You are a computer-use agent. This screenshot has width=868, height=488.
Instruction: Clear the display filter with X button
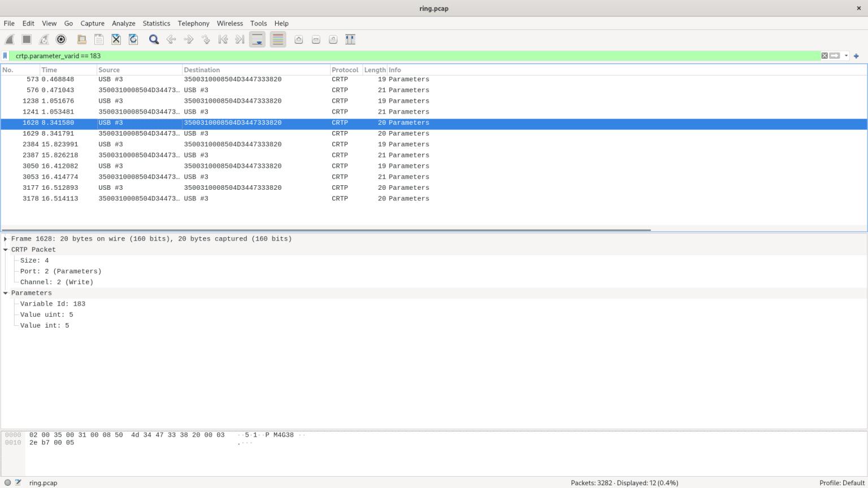[824, 56]
